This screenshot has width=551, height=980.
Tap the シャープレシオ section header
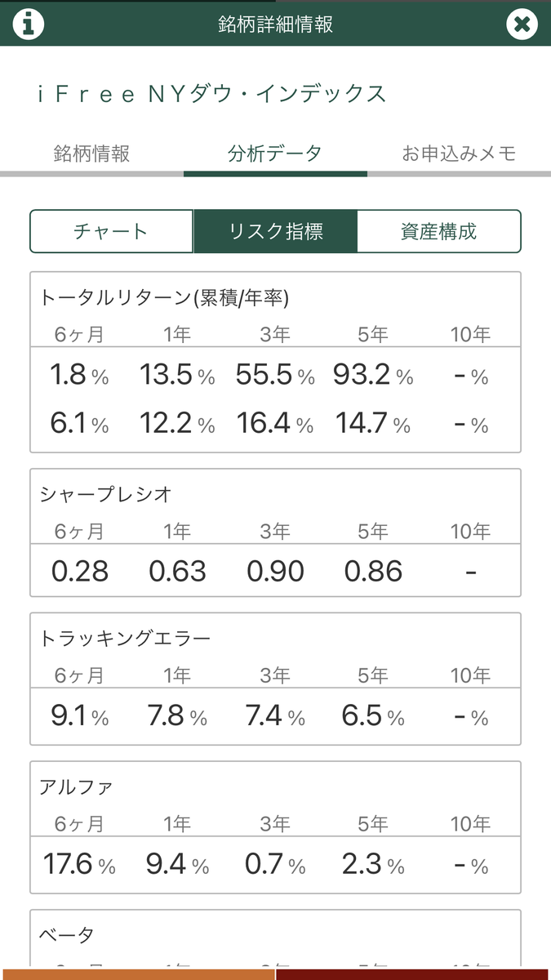(x=105, y=494)
